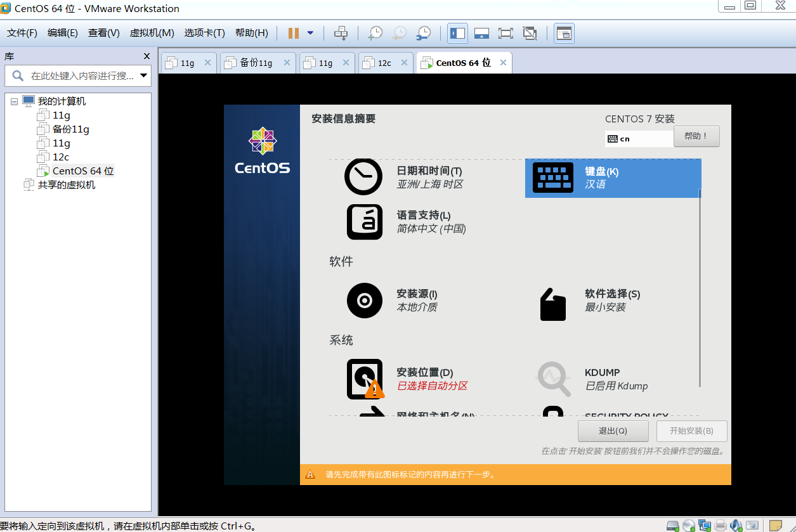Click the 开始安装(B) begin installation button
This screenshot has height=532, width=796.
[691, 431]
